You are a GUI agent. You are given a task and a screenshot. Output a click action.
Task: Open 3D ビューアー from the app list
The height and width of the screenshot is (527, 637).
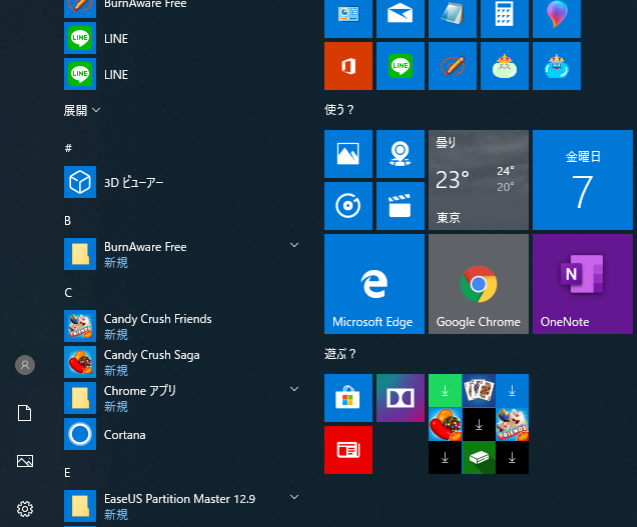183,182
